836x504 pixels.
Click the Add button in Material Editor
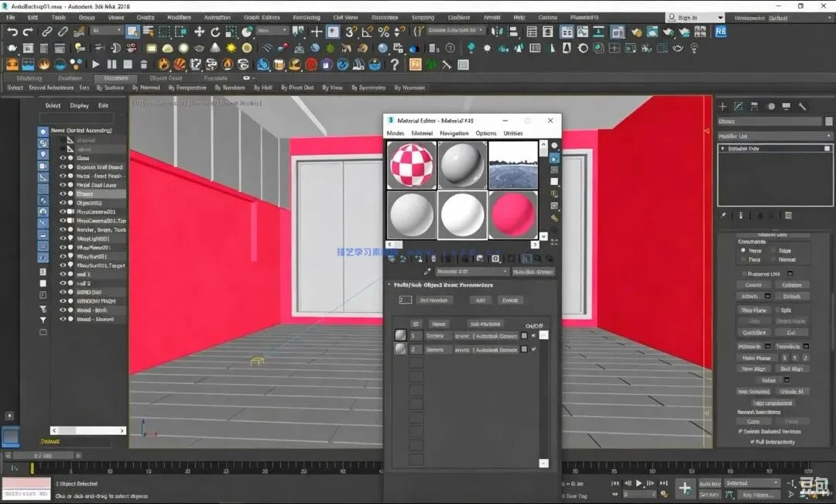pos(481,300)
